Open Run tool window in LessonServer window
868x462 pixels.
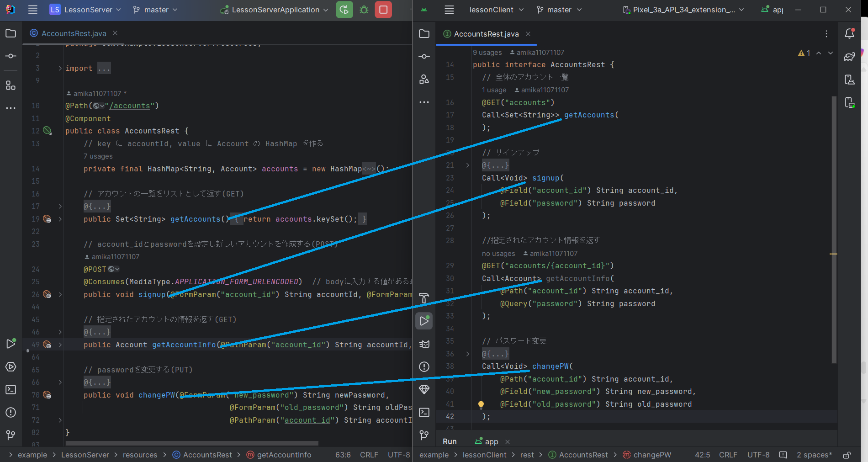(x=11, y=344)
